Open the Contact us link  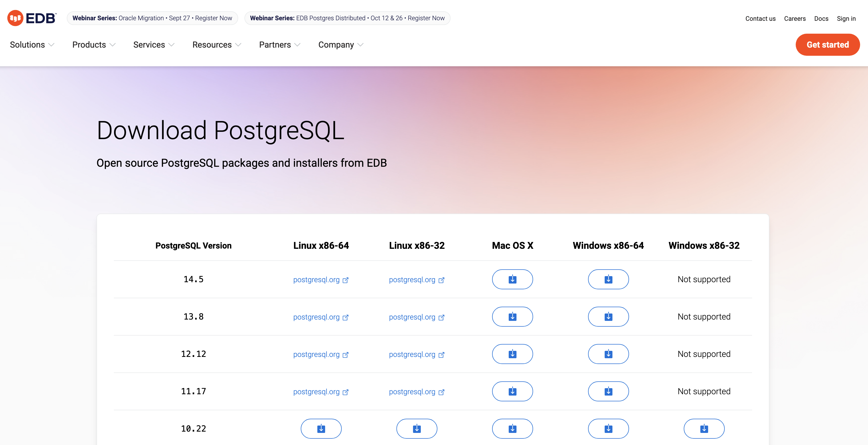760,18
